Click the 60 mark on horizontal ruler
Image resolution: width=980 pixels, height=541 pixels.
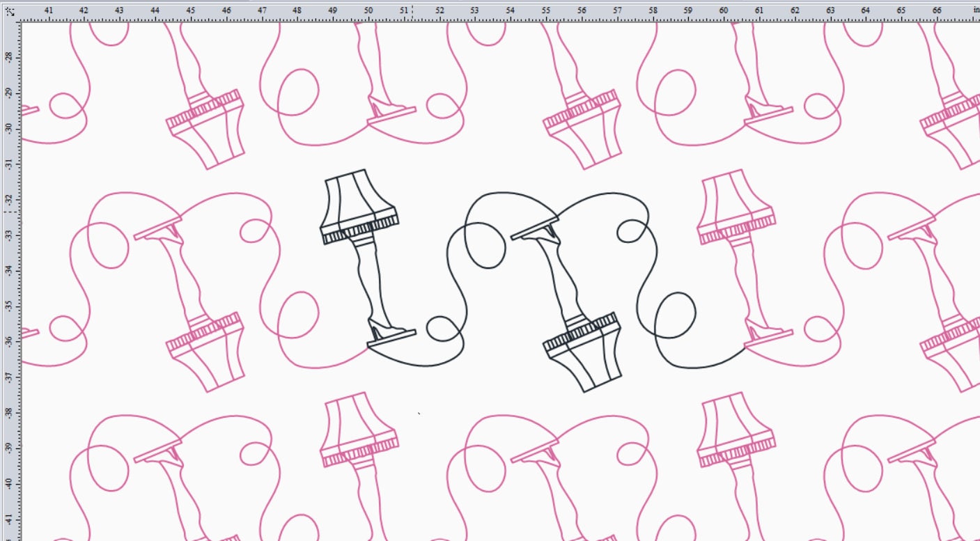point(724,10)
